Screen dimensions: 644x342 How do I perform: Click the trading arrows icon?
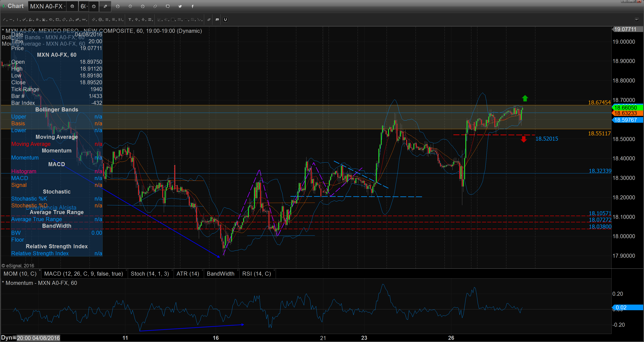point(155,6)
